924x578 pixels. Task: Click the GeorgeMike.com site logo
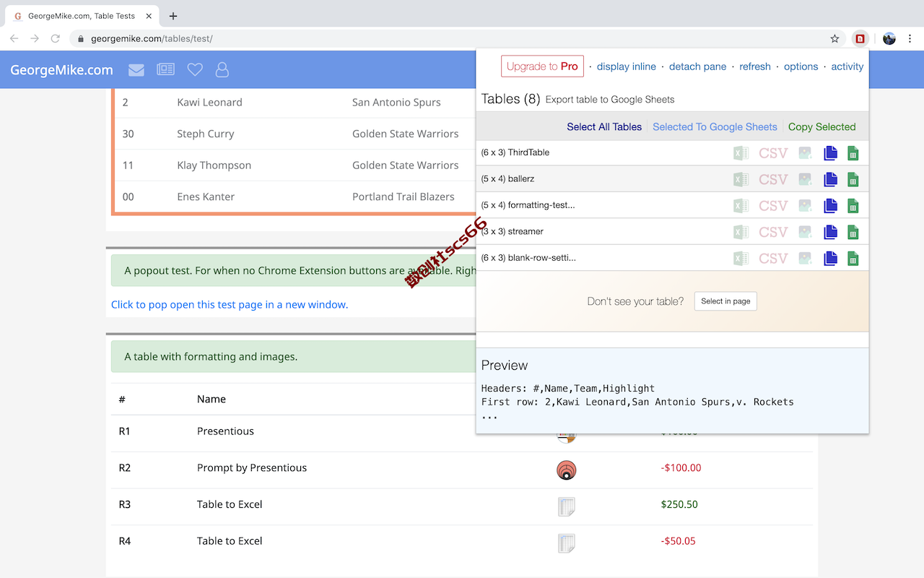[x=61, y=70]
